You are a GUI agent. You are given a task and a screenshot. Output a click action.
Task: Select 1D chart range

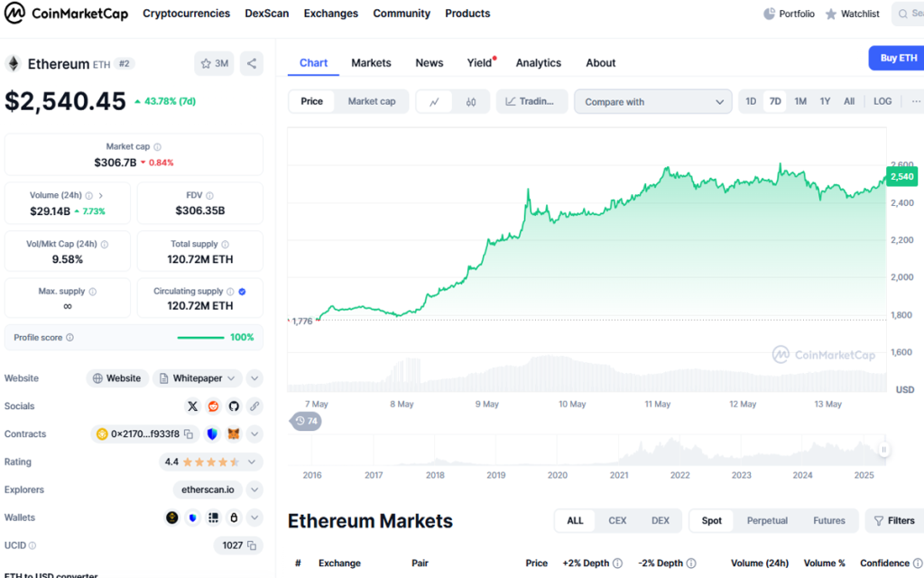[x=750, y=101]
